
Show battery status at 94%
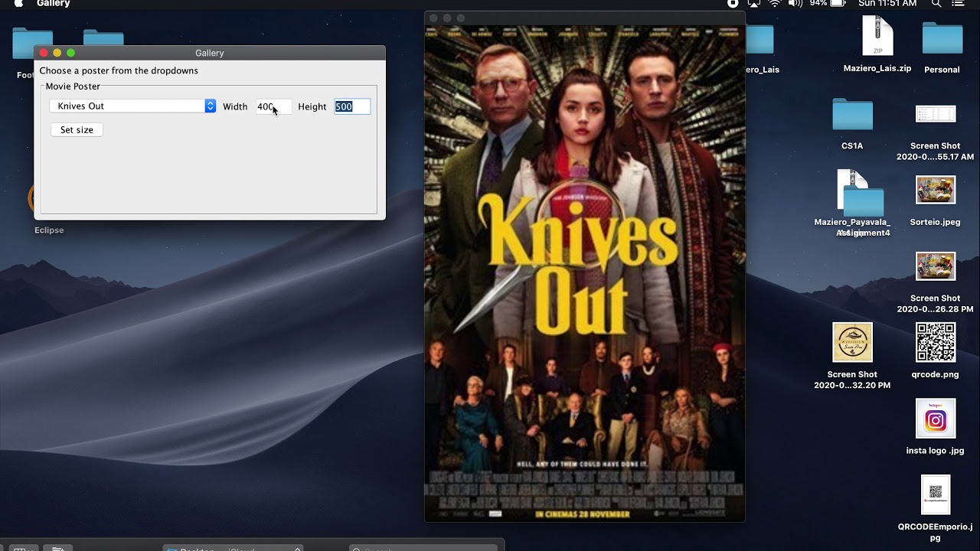[x=828, y=4]
